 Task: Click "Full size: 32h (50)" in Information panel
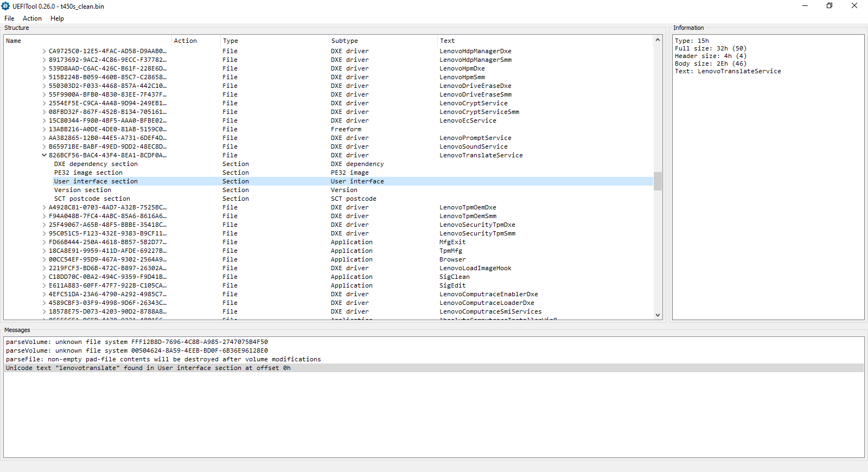(x=711, y=48)
